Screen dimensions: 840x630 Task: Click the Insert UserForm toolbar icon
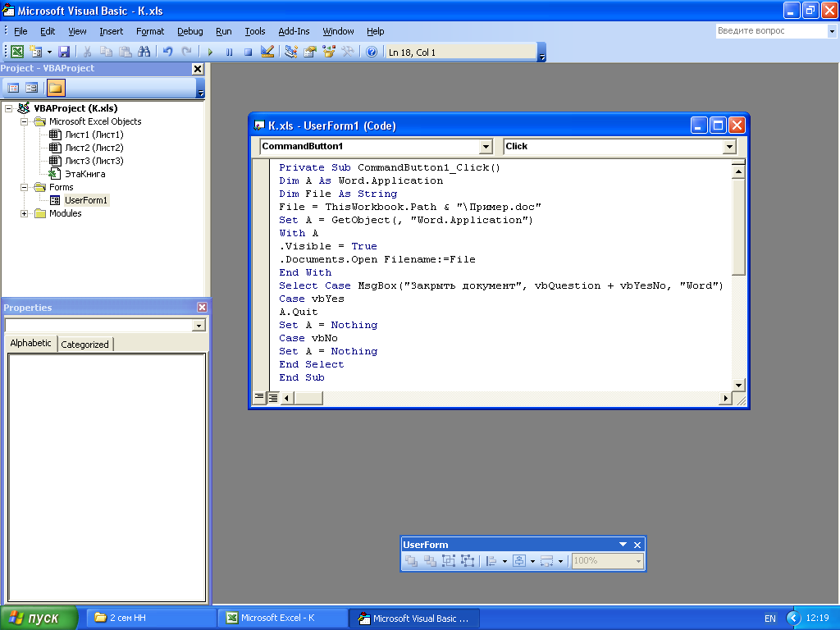coord(35,52)
